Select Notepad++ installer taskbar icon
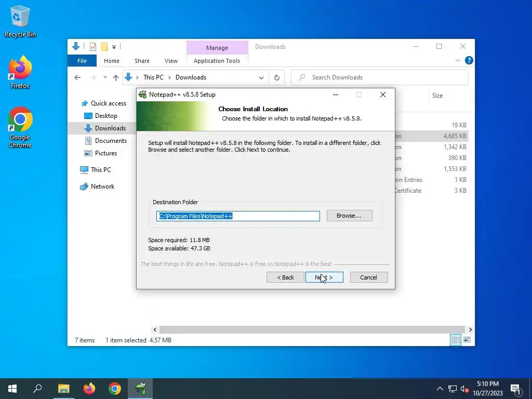532x399 pixels. click(x=140, y=389)
